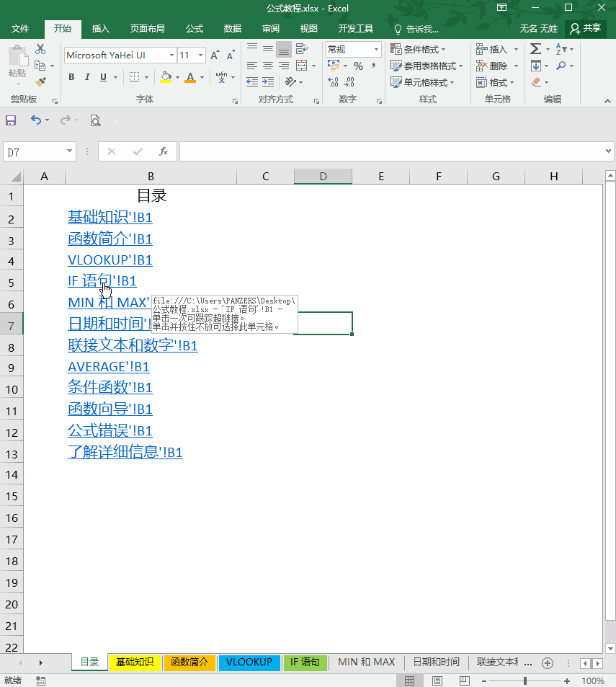Image resolution: width=616 pixels, height=687 pixels.
Task: Open the File tab
Action: (x=20, y=29)
